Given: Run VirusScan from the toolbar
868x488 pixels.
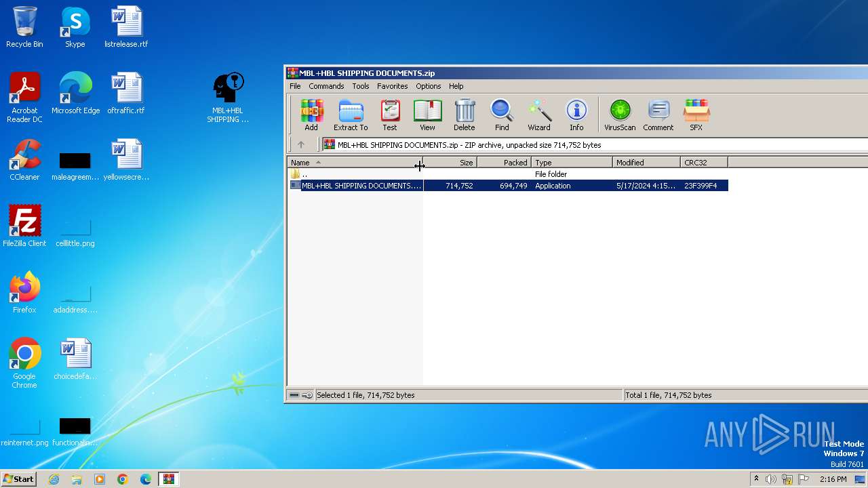Looking at the screenshot, I should tap(620, 115).
